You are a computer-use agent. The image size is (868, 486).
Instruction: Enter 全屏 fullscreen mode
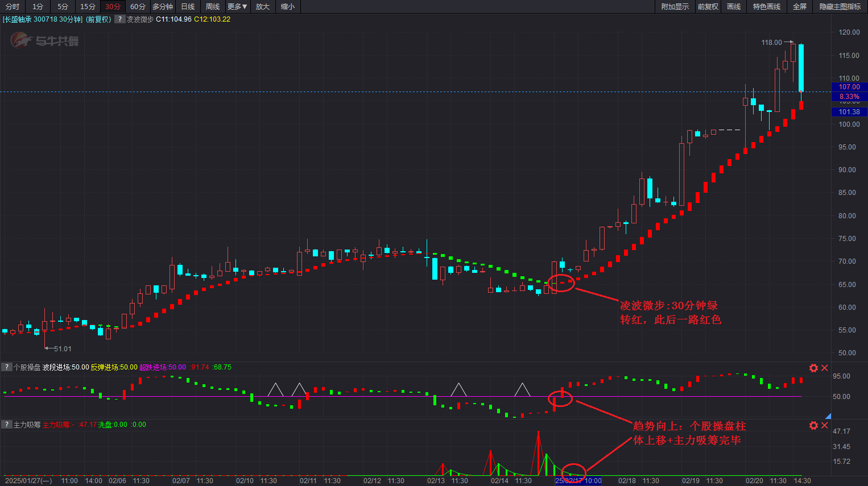tap(800, 7)
